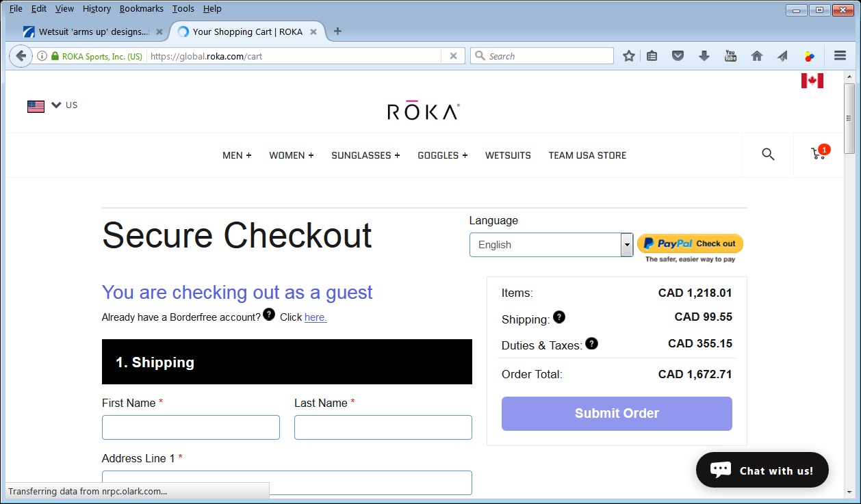Click the YouTube toolbar extension icon

[x=730, y=56]
